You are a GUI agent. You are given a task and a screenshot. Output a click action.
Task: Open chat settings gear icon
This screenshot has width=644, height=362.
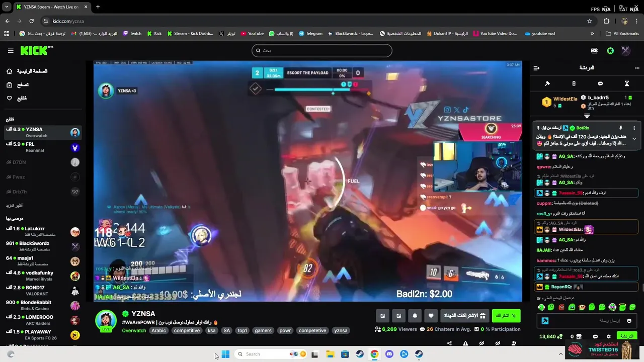(x=609, y=336)
